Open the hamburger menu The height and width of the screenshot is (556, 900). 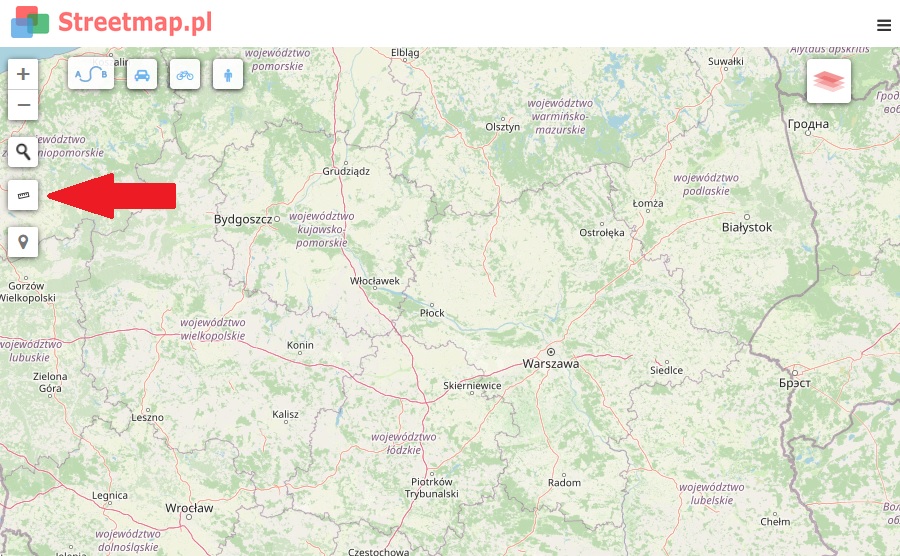[884, 25]
